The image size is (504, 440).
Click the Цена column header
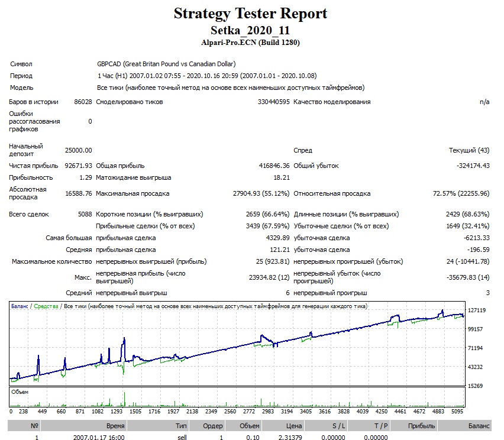[x=283, y=426]
